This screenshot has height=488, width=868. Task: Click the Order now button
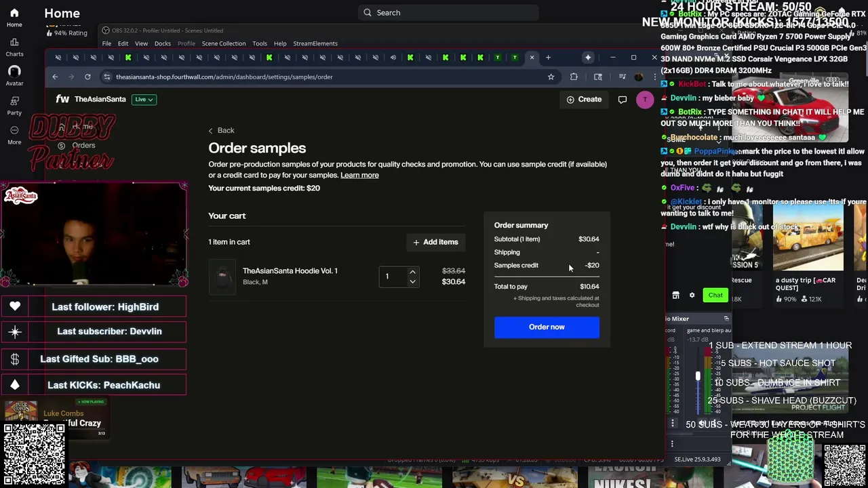(547, 327)
